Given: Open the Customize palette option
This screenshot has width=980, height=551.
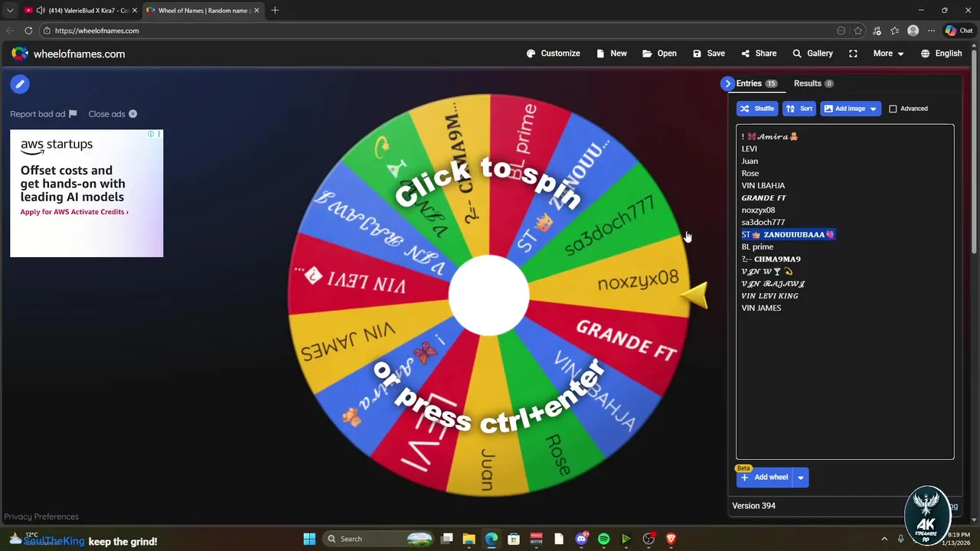Looking at the screenshot, I should (x=553, y=54).
